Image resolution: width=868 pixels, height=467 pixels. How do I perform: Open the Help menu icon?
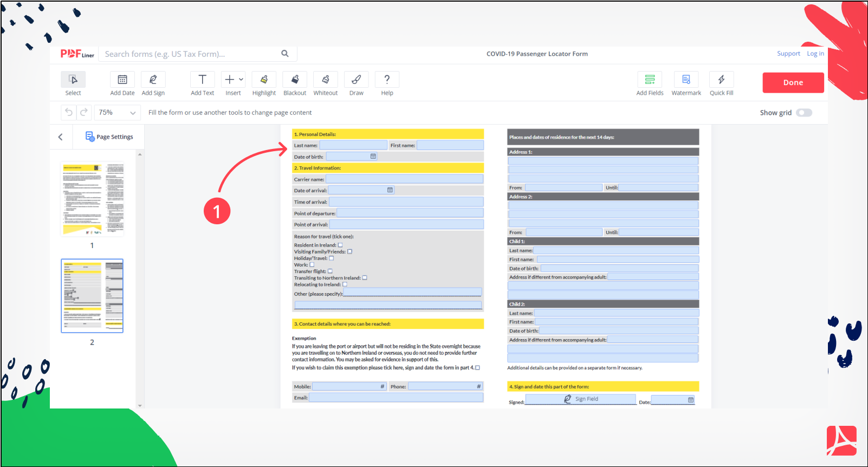point(387,80)
